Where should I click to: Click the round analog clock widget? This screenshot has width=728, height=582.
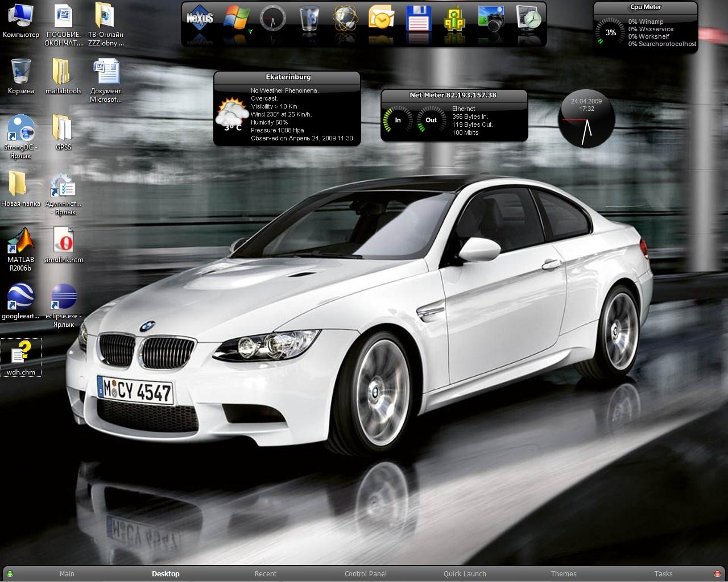tap(586, 119)
